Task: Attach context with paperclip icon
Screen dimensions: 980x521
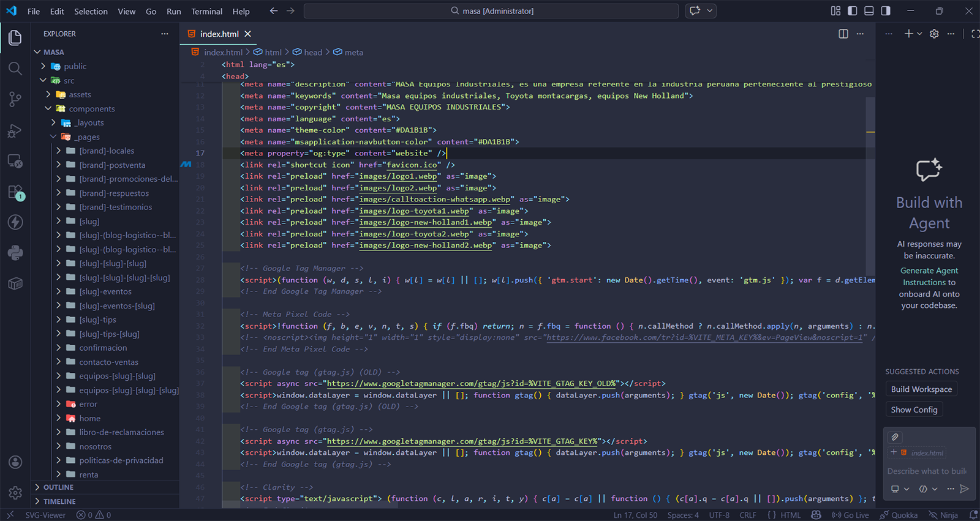Action: click(x=895, y=437)
